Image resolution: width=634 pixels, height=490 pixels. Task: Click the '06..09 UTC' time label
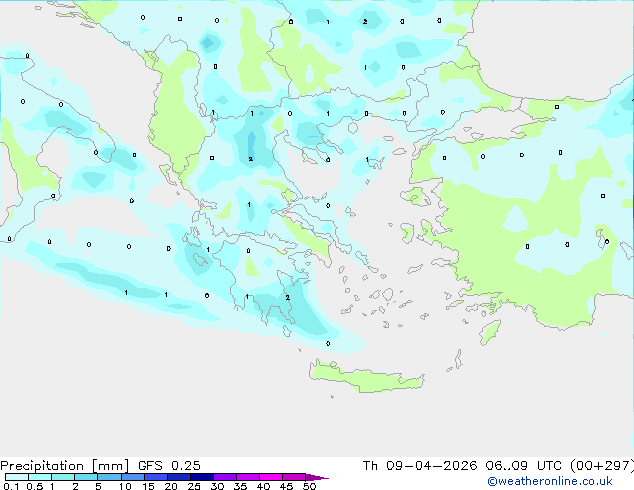[524, 466]
